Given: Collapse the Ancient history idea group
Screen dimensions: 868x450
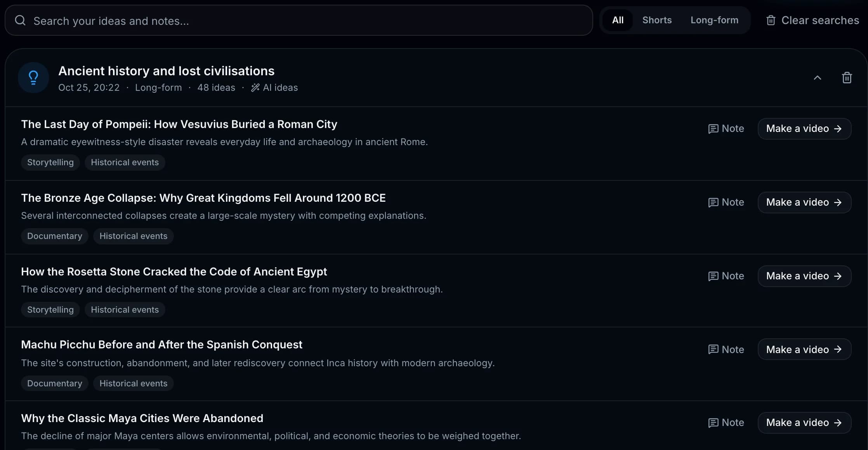Looking at the screenshot, I should point(817,78).
